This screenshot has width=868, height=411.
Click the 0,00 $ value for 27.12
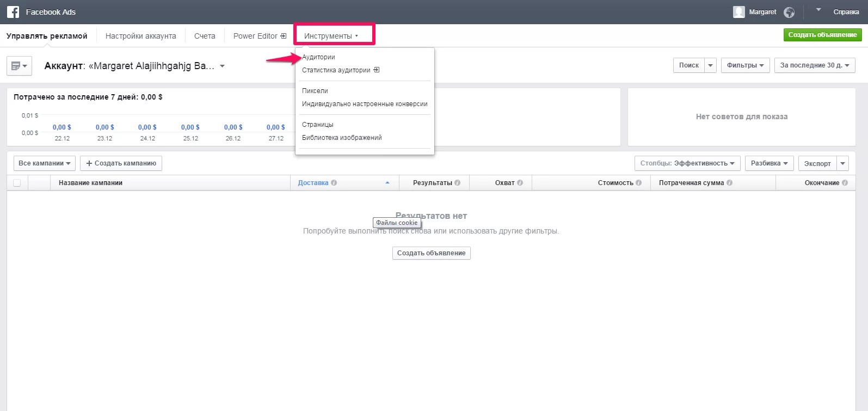(276, 127)
